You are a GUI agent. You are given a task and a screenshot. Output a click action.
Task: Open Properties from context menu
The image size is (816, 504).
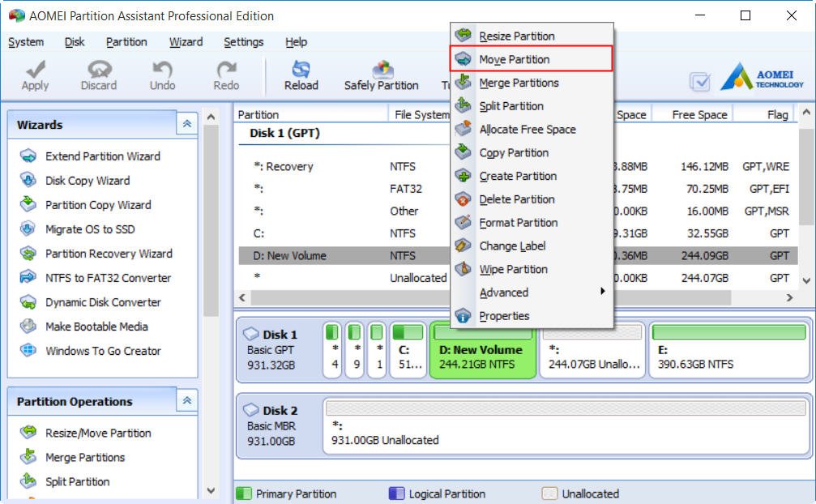tap(532, 316)
